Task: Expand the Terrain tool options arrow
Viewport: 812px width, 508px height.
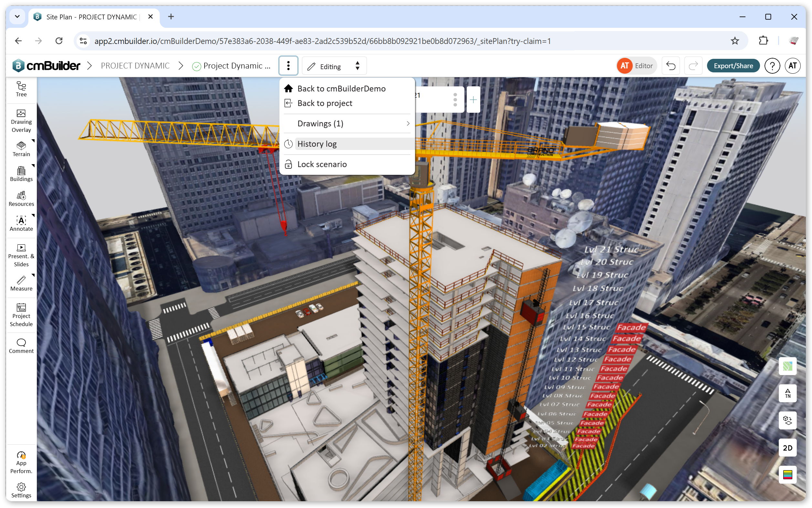Action: [x=33, y=141]
